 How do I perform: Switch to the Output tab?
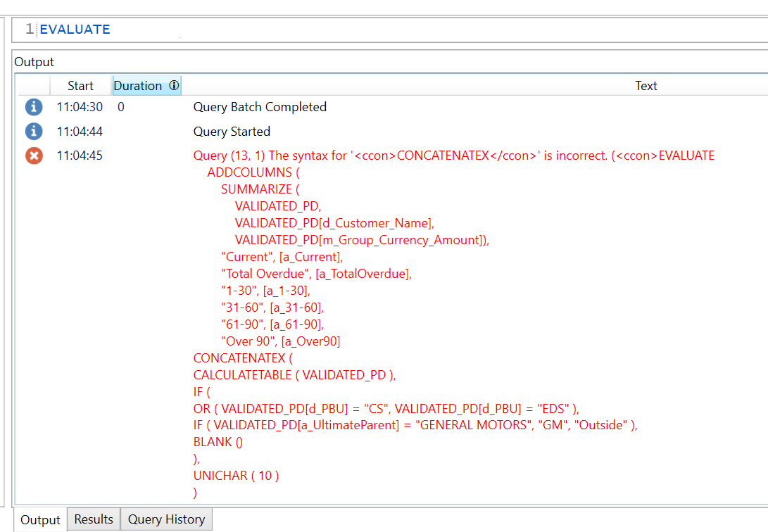(40, 520)
